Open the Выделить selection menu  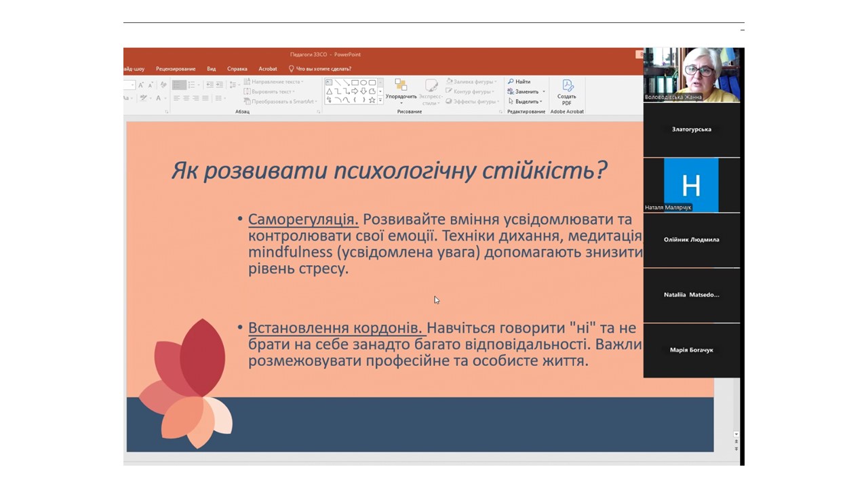[526, 102]
